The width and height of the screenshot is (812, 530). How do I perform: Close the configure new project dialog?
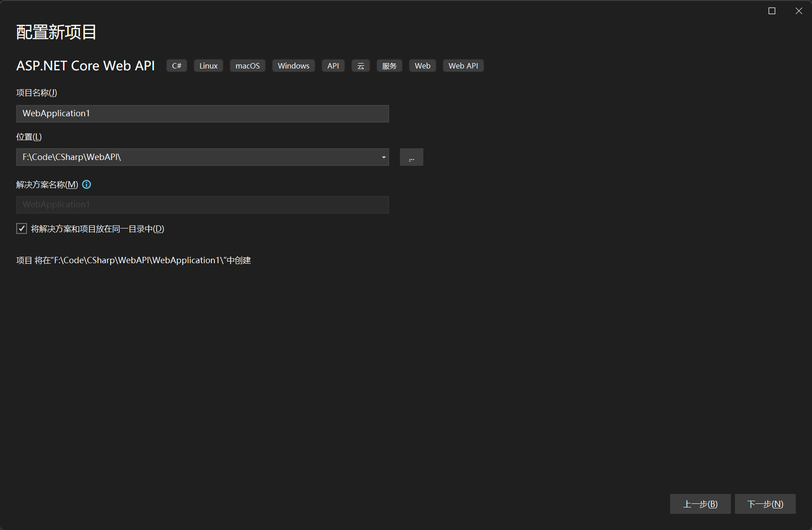pos(799,11)
